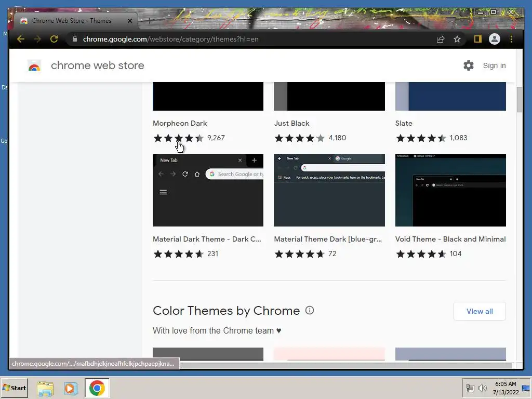Click the Morpheon Dark star rating

pyautogui.click(x=179, y=138)
